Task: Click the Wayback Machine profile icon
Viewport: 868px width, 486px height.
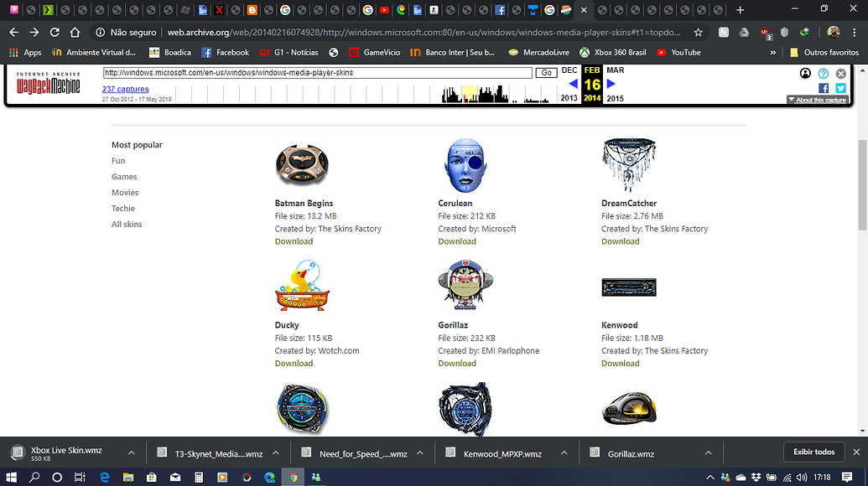Action: pyautogui.click(x=806, y=73)
